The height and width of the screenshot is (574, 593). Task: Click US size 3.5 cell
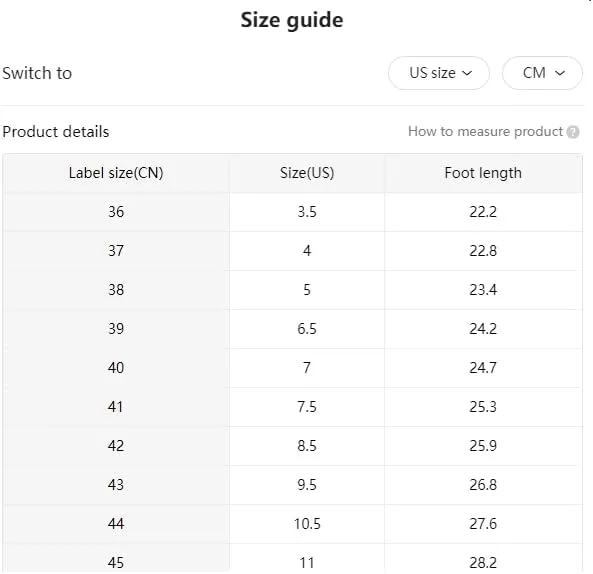[307, 212]
